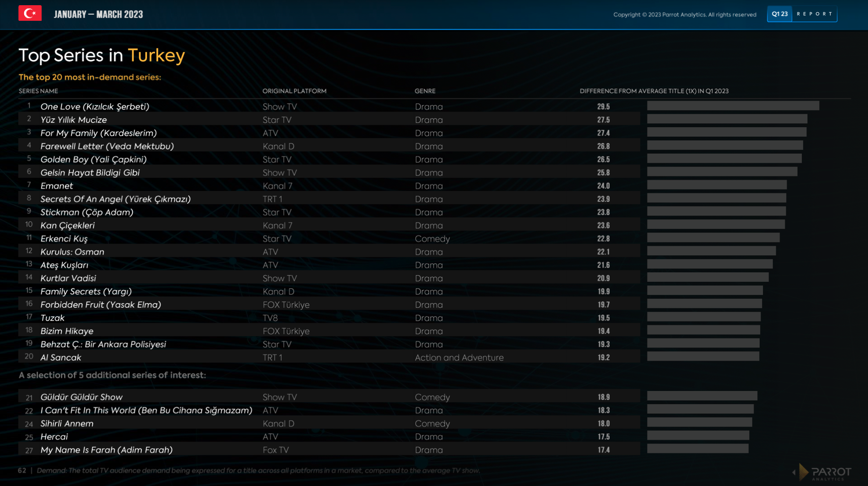Click the 17.4 value for My Name Is Farah
This screenshot has height=486, width=868.
(x=604, y=450)
